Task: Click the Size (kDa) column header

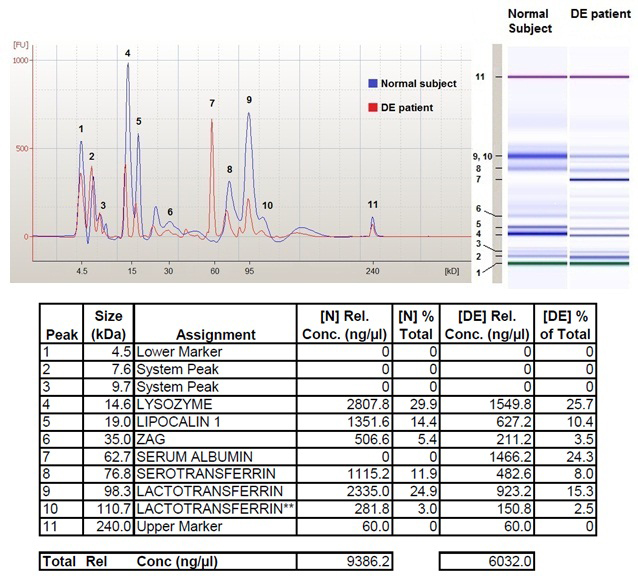Action: click(x=107, y=325)
